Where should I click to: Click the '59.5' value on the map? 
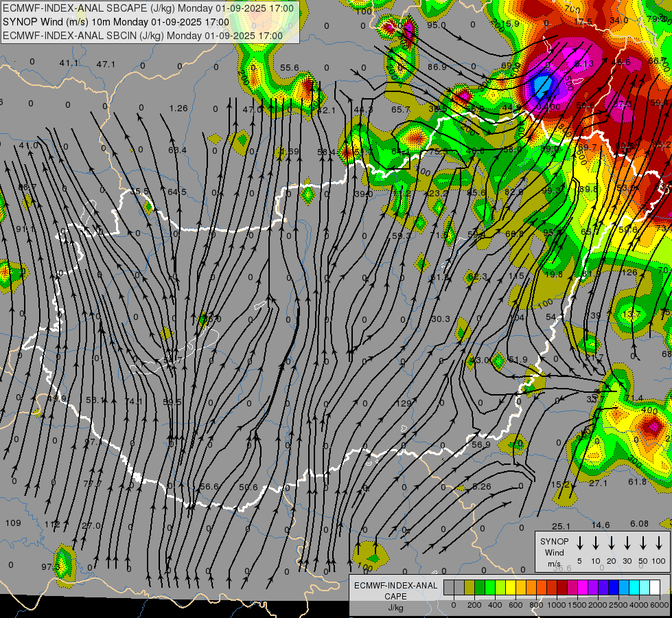(x=172, y=402)
